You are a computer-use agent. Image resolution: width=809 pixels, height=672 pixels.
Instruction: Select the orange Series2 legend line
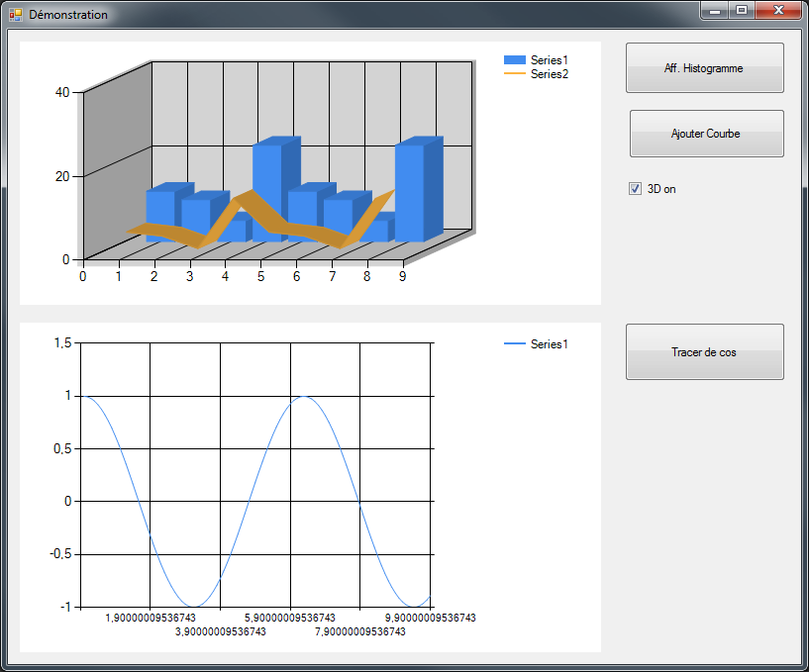point(514,74)
